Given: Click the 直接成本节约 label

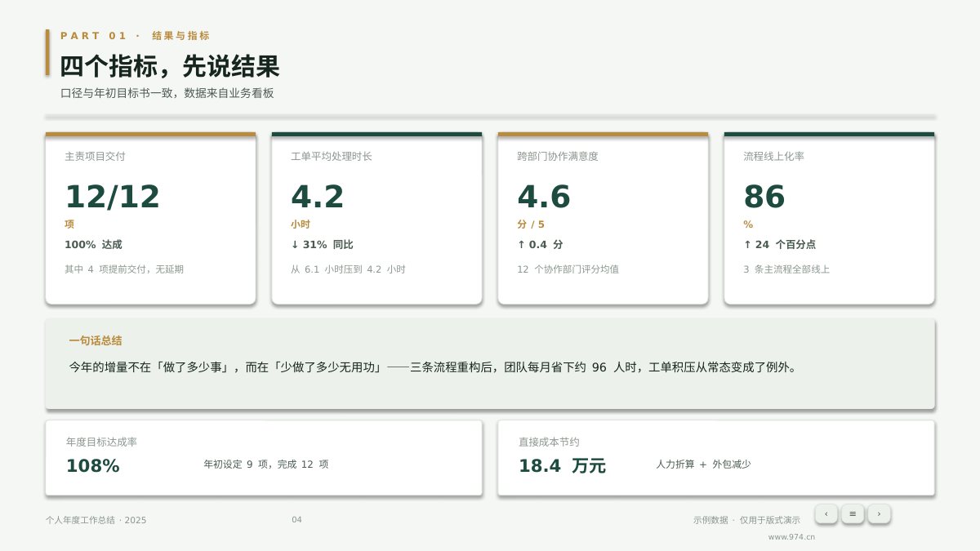Looking at the screenshot, I should [x=549, y=442].
